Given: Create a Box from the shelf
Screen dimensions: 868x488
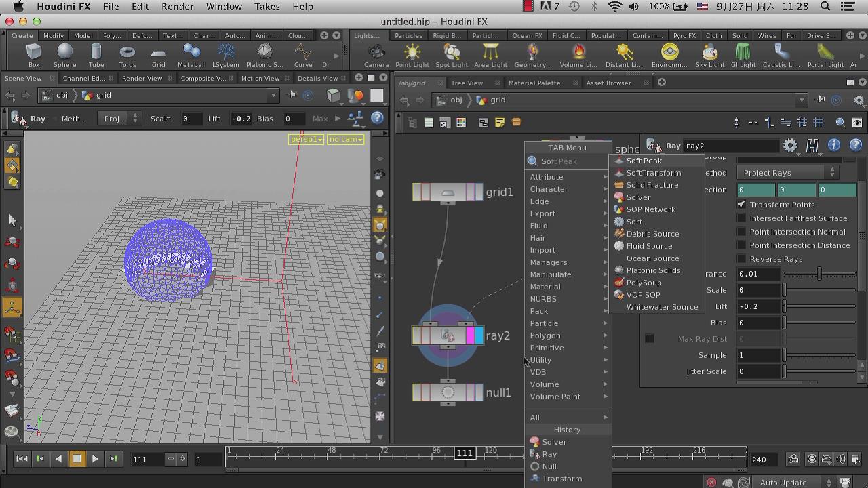Looking at the screenshot, I should pyautogui.click(x=33, y=56).
